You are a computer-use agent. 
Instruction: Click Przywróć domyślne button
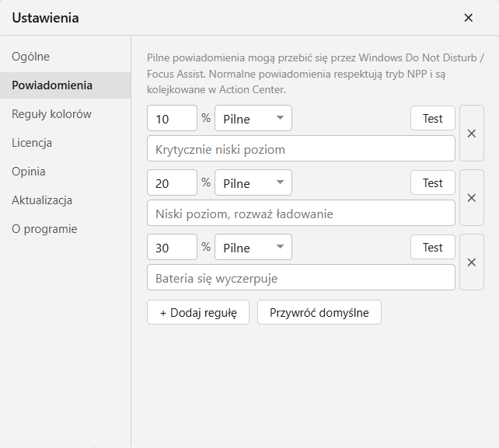click(x=319, y=312)
